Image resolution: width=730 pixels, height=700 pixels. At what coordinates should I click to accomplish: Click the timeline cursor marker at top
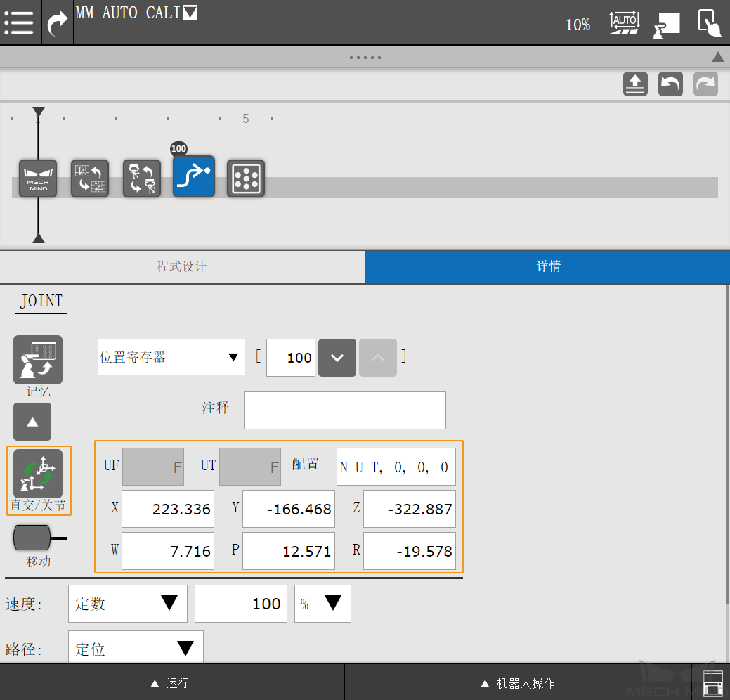coord(39,112)
